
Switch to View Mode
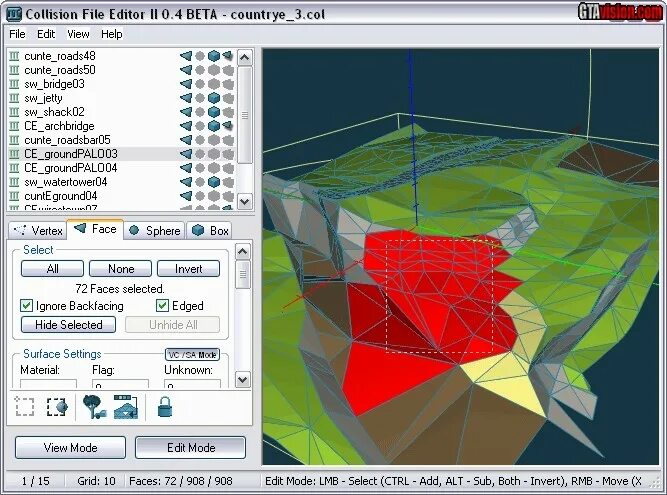coord(71,447)
